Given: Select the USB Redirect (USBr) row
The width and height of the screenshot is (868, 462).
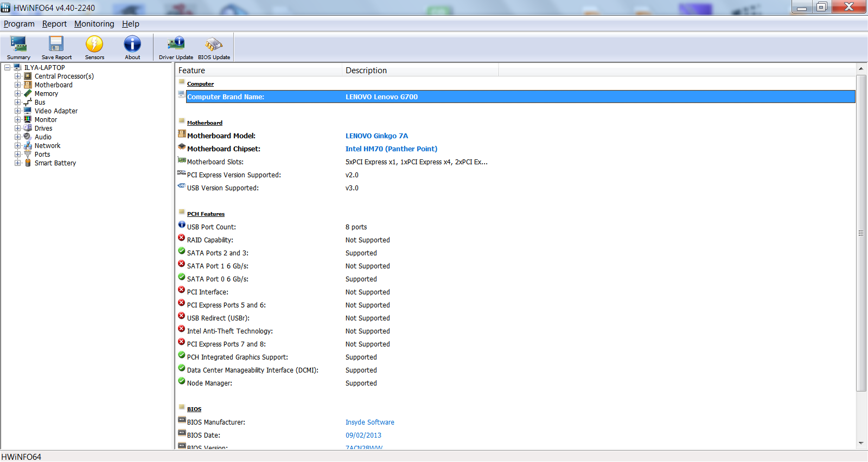Looking at the screenshot, I should point(515,318).
